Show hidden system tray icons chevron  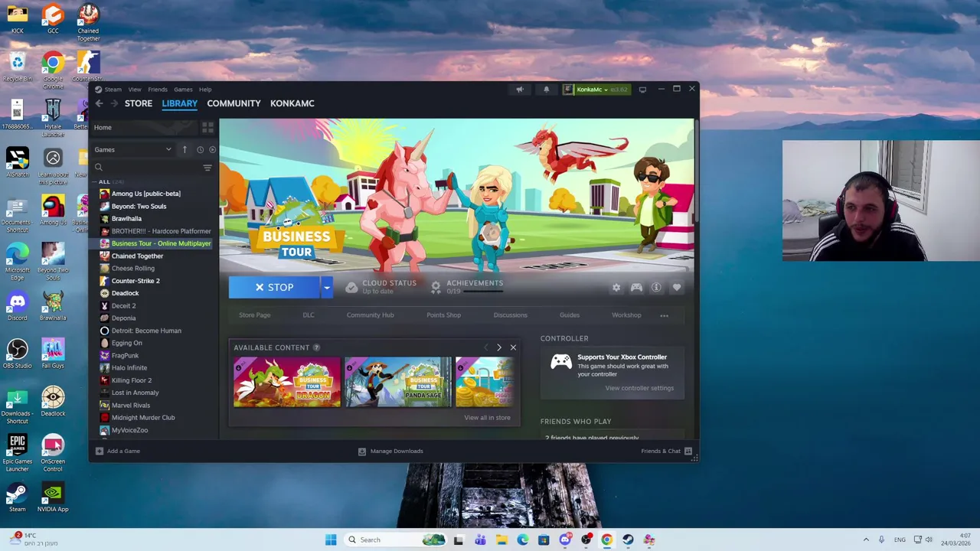(x=866, y=540)
